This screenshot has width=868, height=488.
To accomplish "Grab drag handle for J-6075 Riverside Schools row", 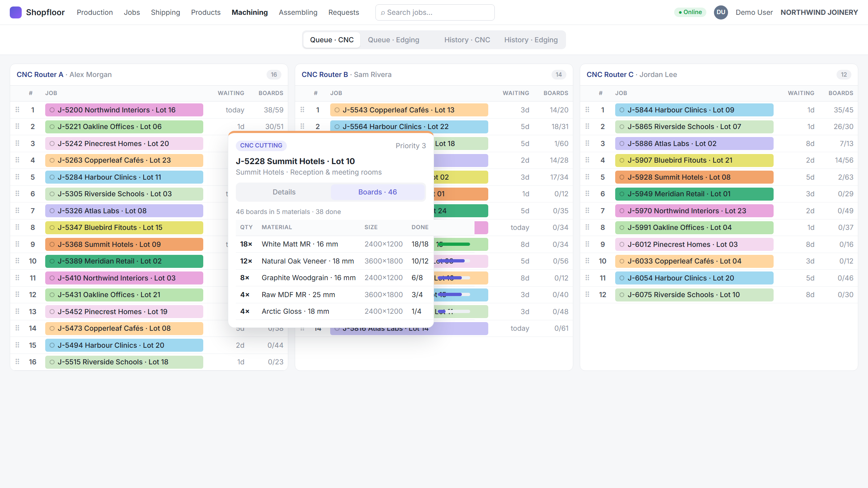I will [x=587, y=294].
